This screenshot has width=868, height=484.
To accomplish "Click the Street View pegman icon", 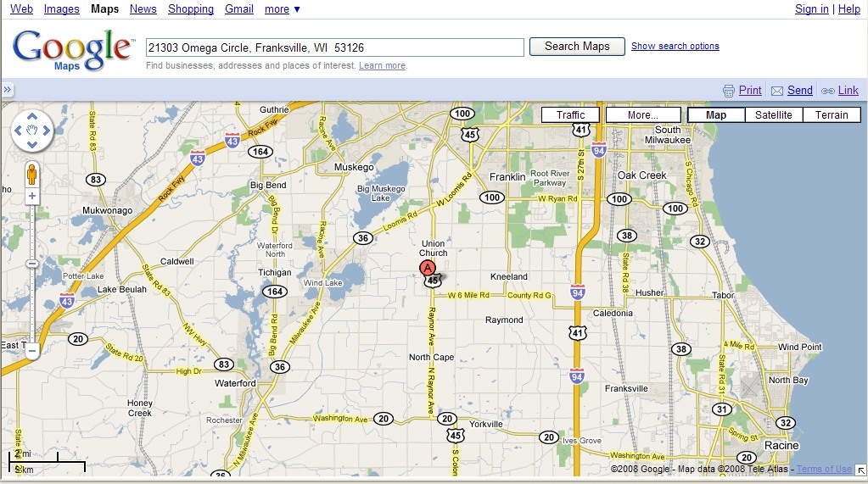I will tap(32, 173).
